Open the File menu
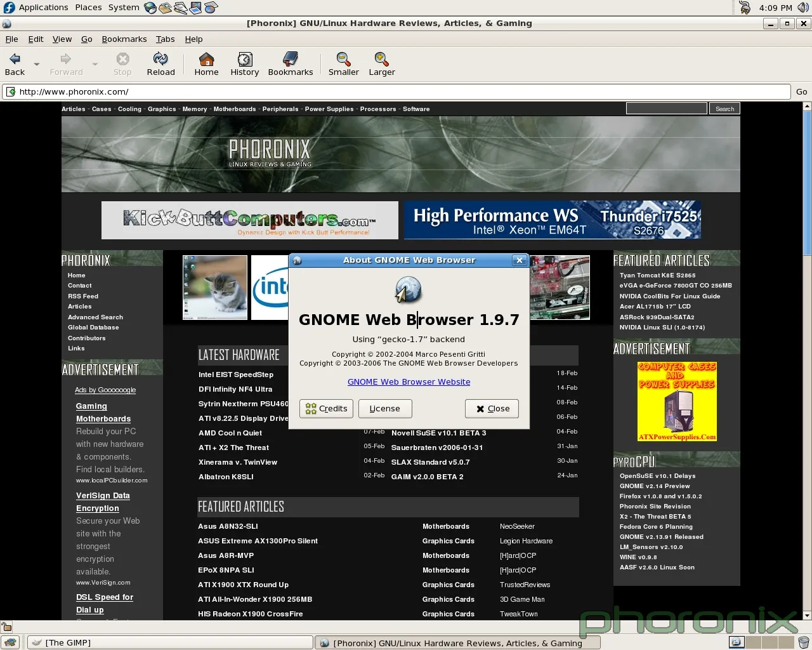Viewport: 812px width, 650px height. (11, 39)
